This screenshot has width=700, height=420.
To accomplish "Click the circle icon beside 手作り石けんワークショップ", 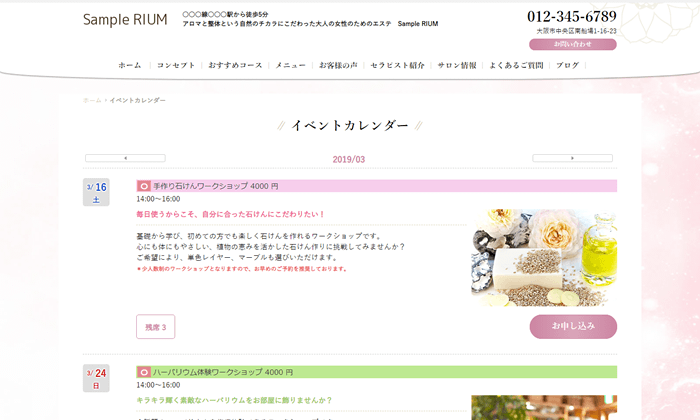I will point(143,186).
